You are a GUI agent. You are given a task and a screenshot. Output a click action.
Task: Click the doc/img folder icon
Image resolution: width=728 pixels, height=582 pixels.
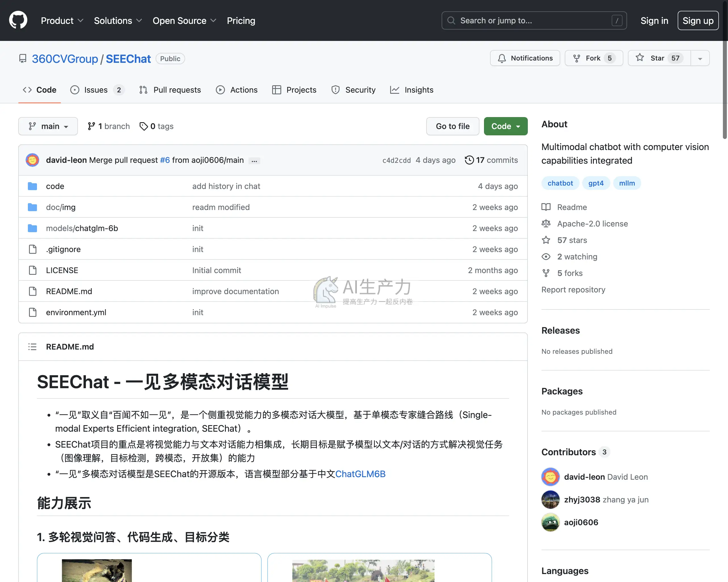coord(32,207)
